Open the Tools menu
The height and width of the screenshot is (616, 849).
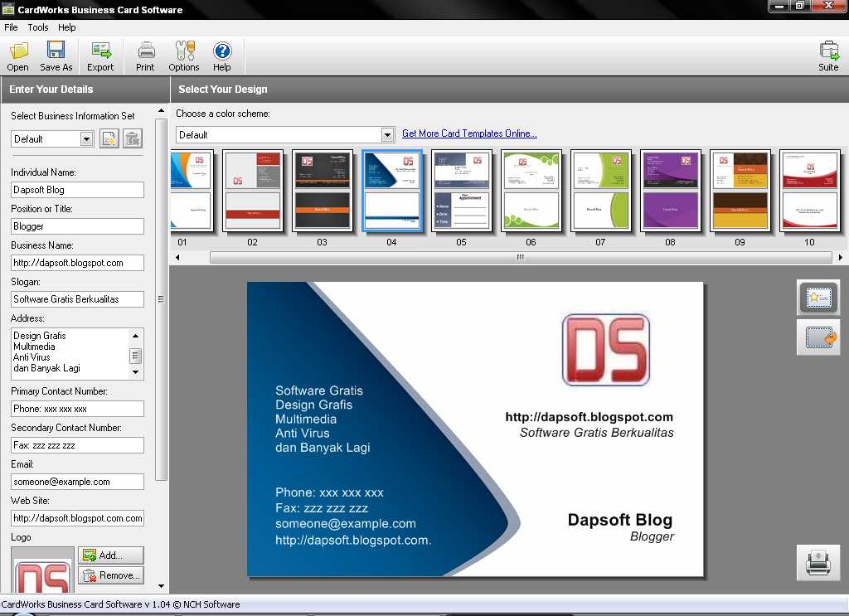point(38,27)
